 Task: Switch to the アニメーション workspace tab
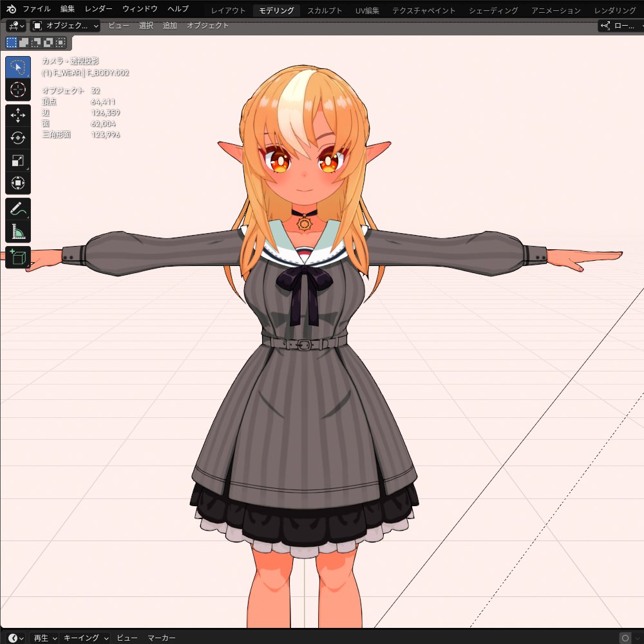tap(556, 10)
